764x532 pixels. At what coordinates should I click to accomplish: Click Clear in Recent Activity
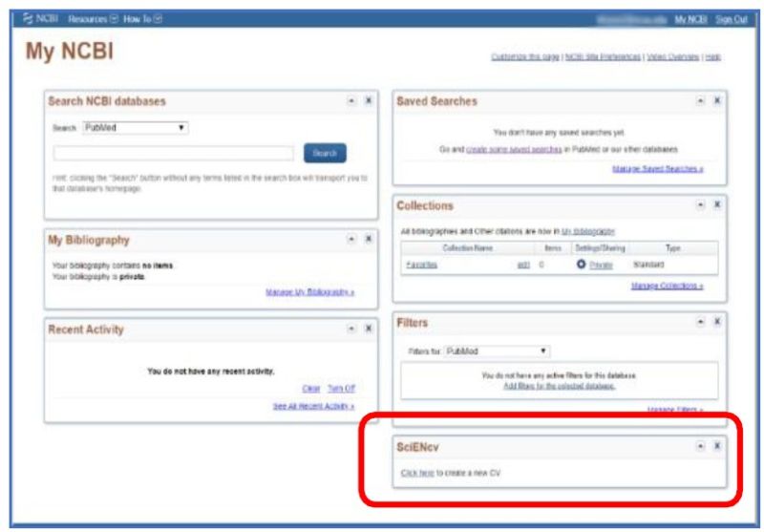click(311, 389)
